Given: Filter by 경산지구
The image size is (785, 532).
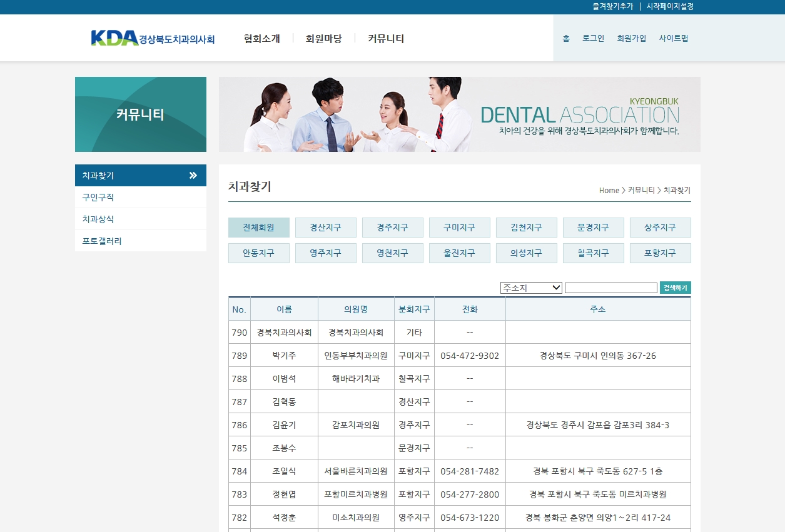Looking at the screenshot, I should pyautogui.click(x=326, y=228).
